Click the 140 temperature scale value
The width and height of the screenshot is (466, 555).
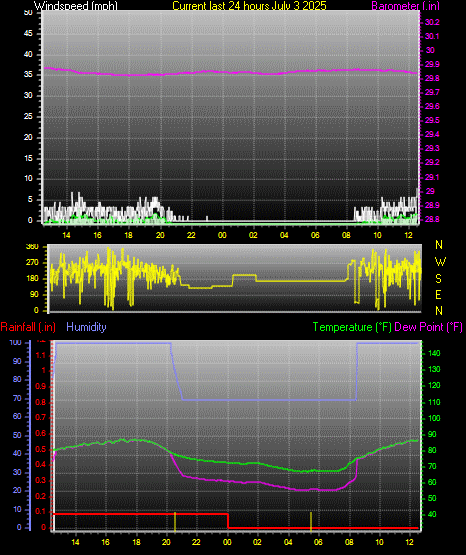tap(434, 353)
